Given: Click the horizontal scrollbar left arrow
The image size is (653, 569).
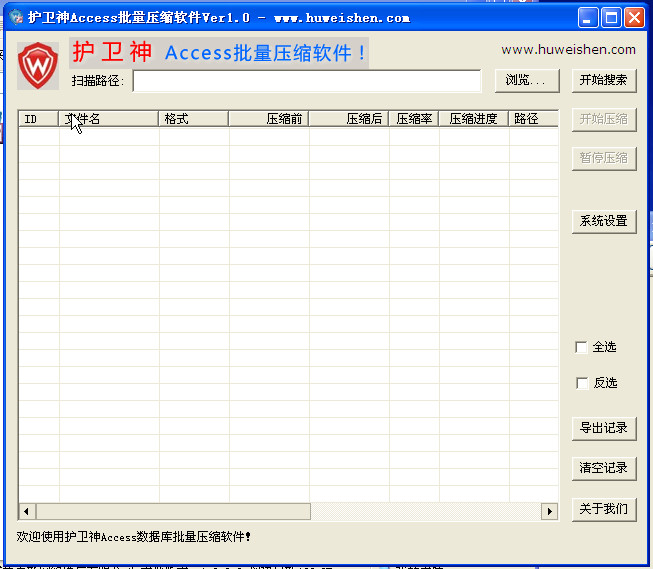Looking at the screenshot, I should 27,511.
